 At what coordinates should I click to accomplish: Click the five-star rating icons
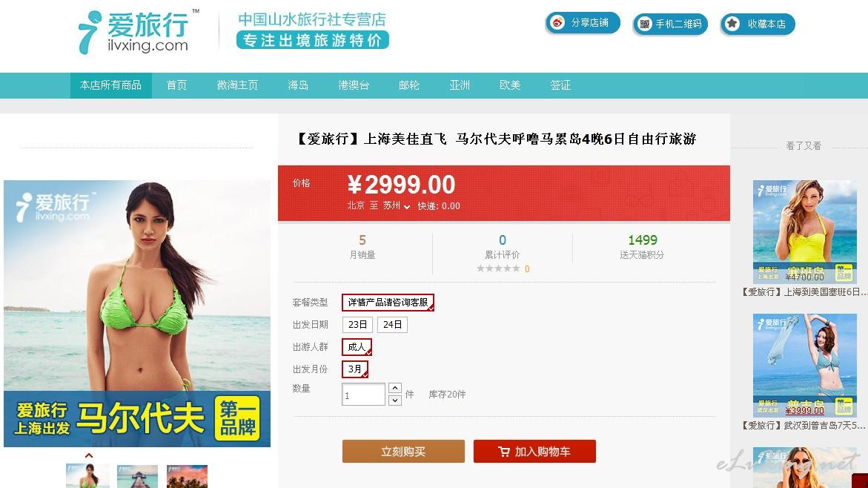tap(498, 268)
